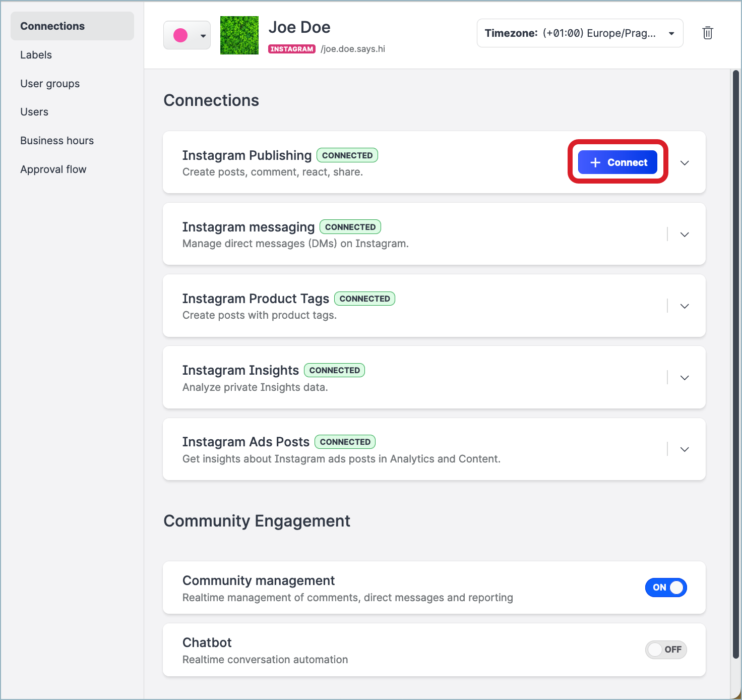Click the vertical scrollbar on the right
Image resolution: width=742 pixels, height=700 pixels.
[x=735, y=363]
